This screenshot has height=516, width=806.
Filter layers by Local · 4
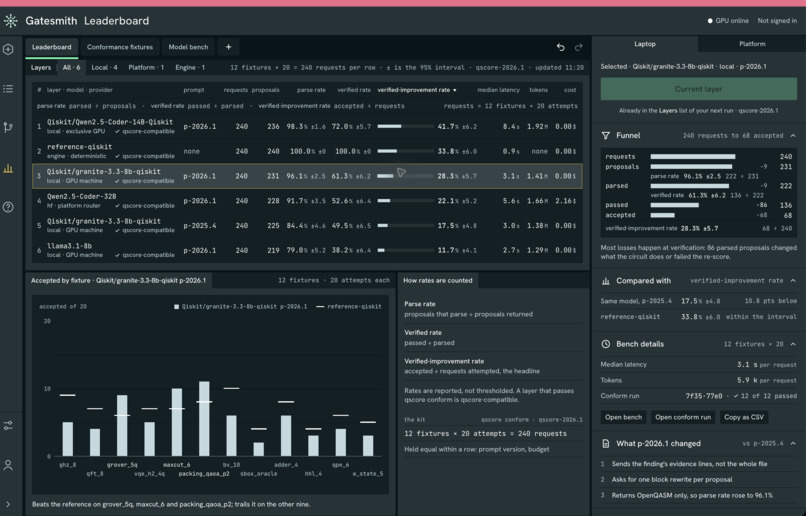(x=104, y=67)
